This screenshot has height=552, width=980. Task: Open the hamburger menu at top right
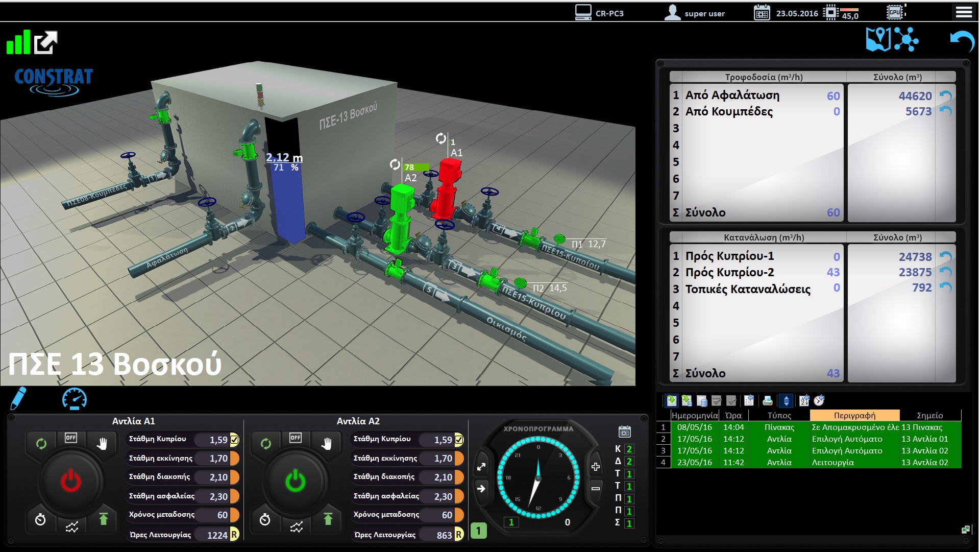click(964, 12)
